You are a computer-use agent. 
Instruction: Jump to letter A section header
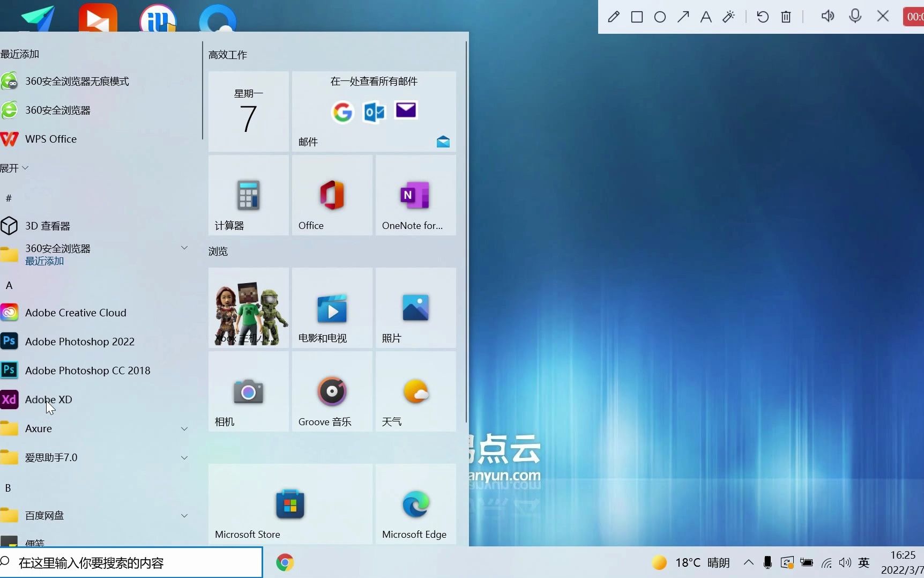coord(9,285)
